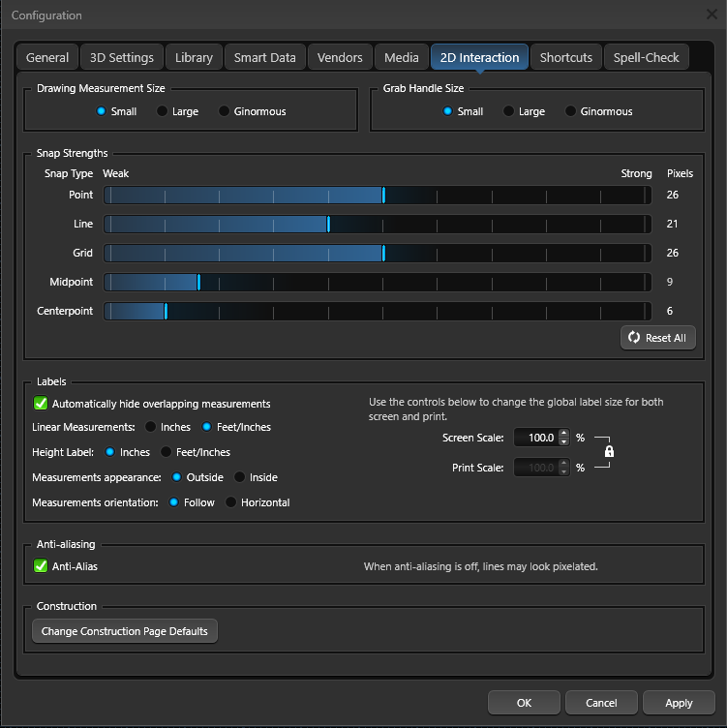Click the Print Scale input field
Image resolution: width=727 pixels, height=728 pixels.
(x=535, y=467)
